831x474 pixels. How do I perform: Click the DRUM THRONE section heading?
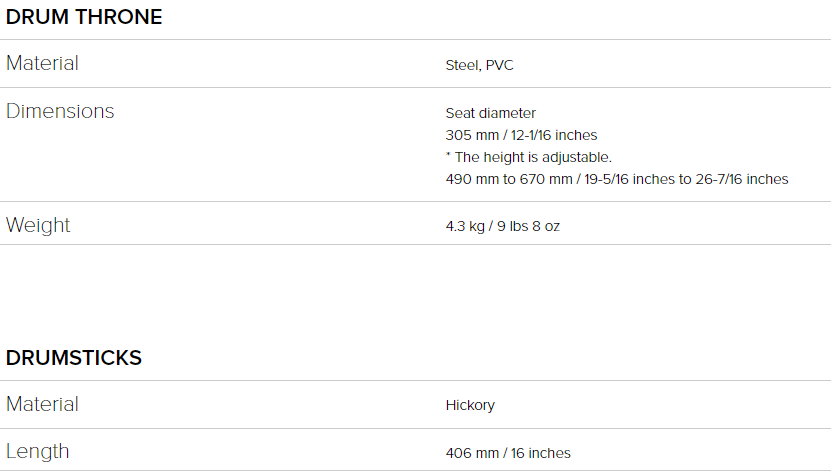tap(84, 17)
